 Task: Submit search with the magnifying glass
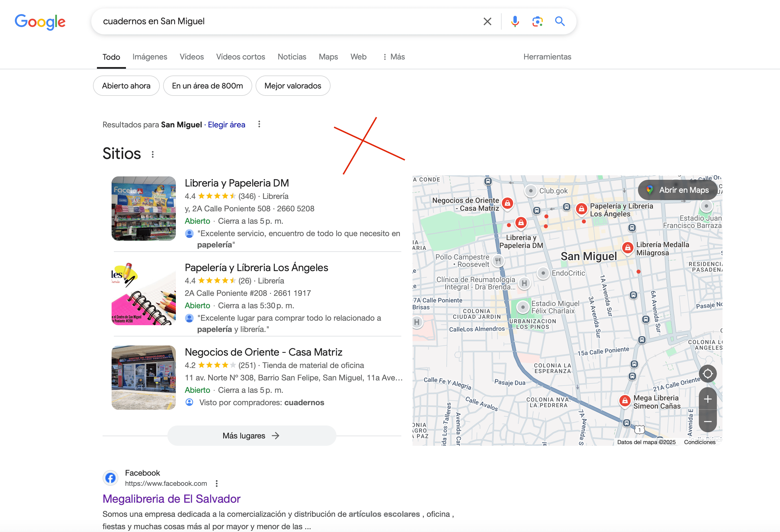(x=560, y=21)
